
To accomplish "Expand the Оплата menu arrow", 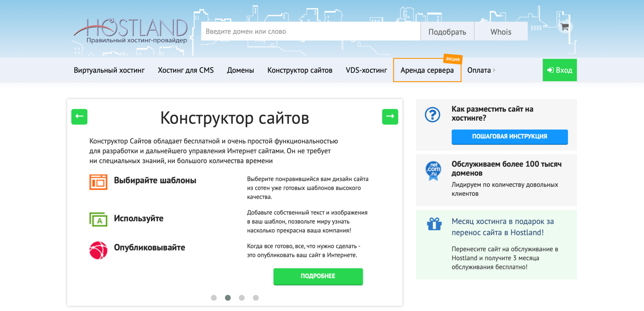I will point(494,70).
